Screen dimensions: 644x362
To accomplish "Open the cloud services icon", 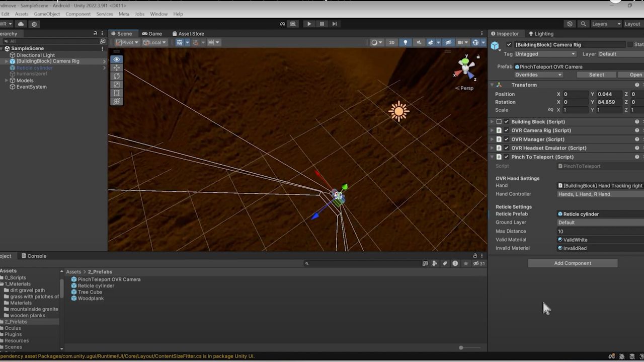I will coord(21,24).
